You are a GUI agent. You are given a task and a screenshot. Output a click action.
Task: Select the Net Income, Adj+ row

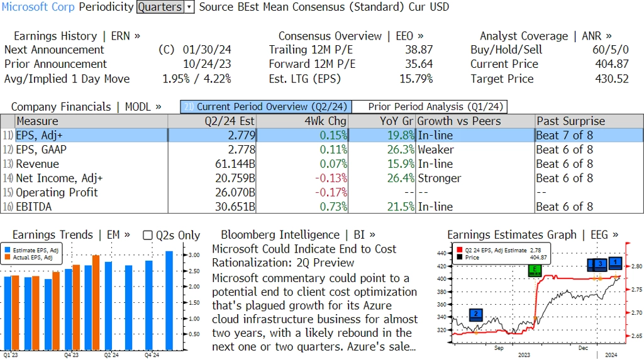pos(322,178)
